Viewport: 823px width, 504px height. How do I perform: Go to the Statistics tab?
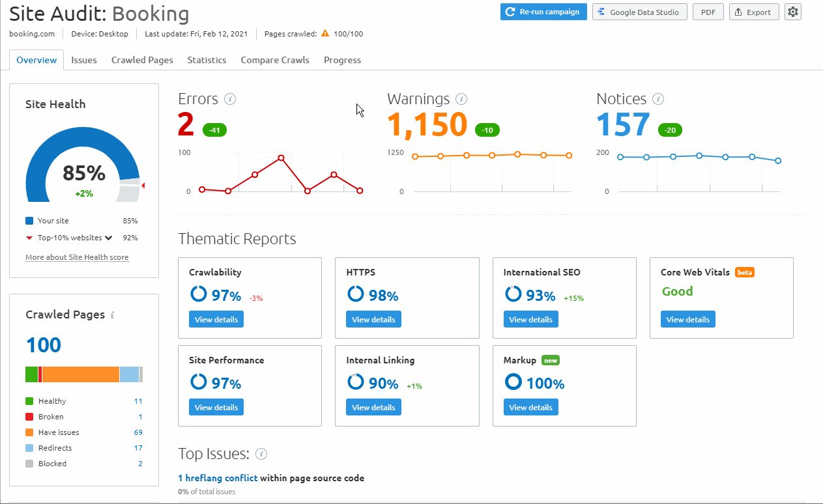tap(207, 60)
